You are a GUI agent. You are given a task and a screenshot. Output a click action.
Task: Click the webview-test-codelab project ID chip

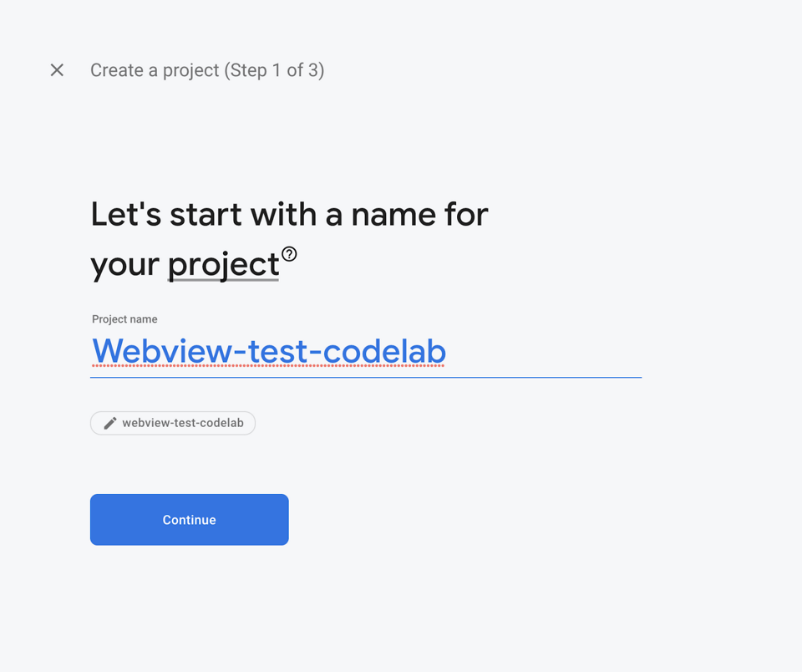coord(173,423)
